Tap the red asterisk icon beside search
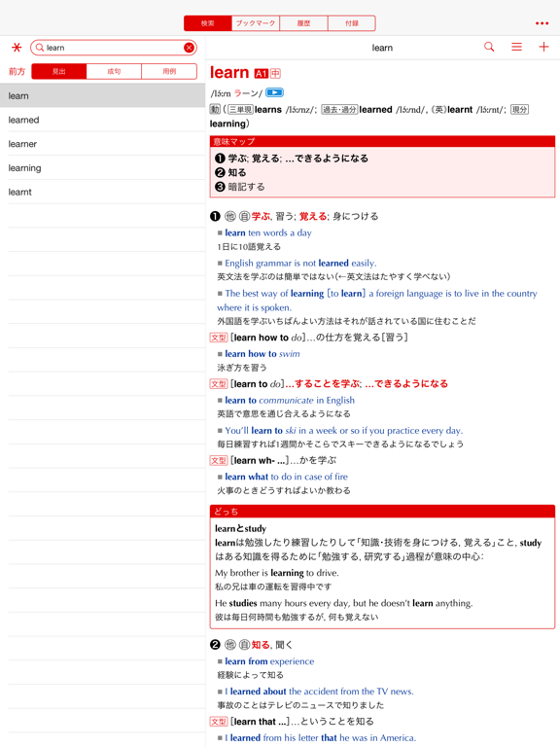 point(17,48)
